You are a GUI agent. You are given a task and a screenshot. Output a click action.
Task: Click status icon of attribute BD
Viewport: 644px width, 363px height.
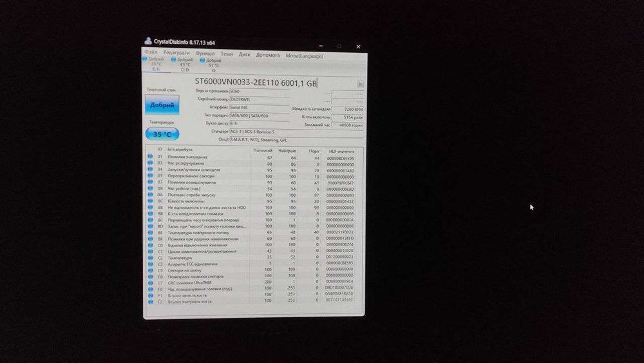point(150,226)
